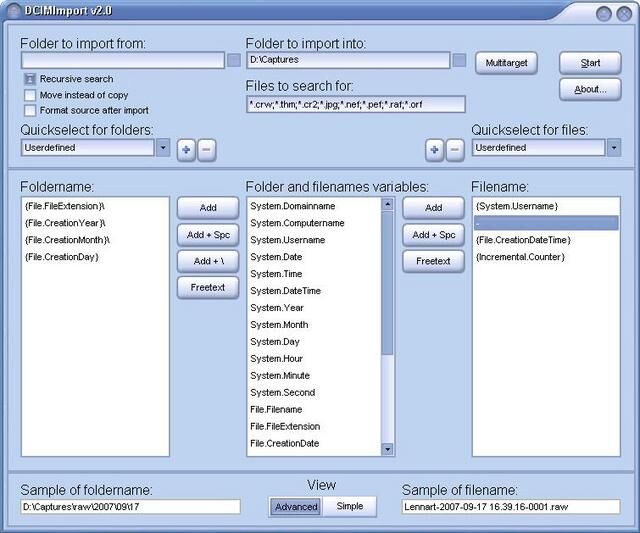Open the Quickselect for files dropdown
The image size is (640, 533).
(x=613, y=148)
